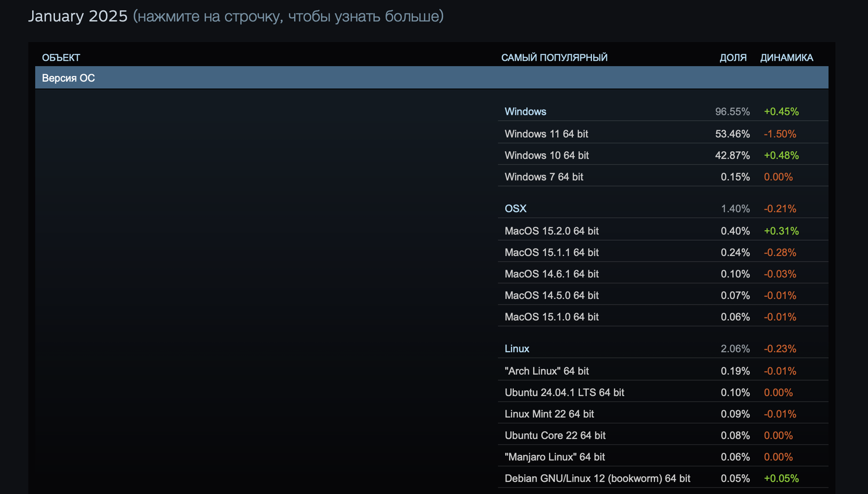This screenshot has height=494, width=868.
Task: Click Arch Linux share value 0.19%
Action: point(735,371)
